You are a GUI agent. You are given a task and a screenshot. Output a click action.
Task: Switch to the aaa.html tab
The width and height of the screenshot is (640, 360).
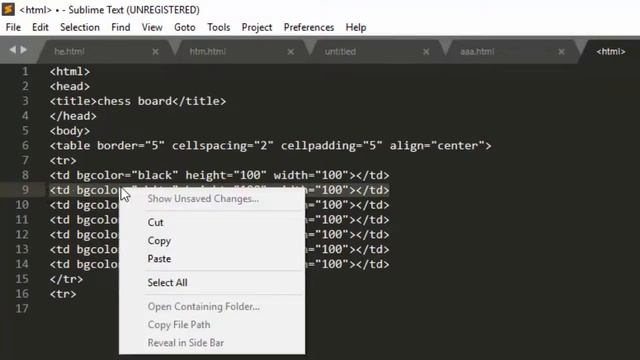[477, 52]
